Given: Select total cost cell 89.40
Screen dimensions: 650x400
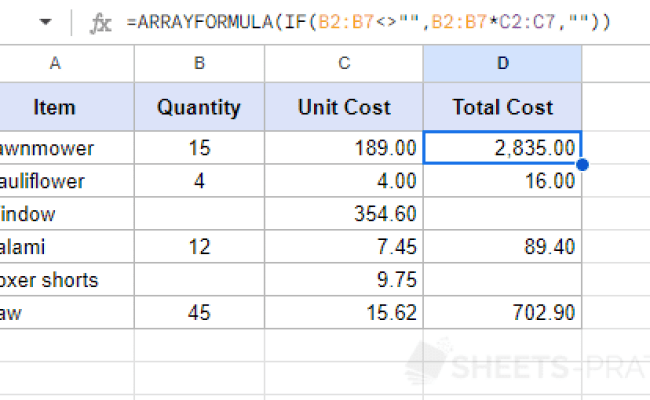Looking at the screenshot, I should [x=502, y=247].
